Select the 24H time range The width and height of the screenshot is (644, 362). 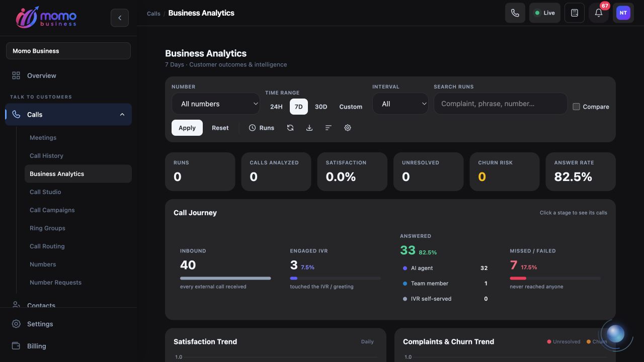(276, 107)
